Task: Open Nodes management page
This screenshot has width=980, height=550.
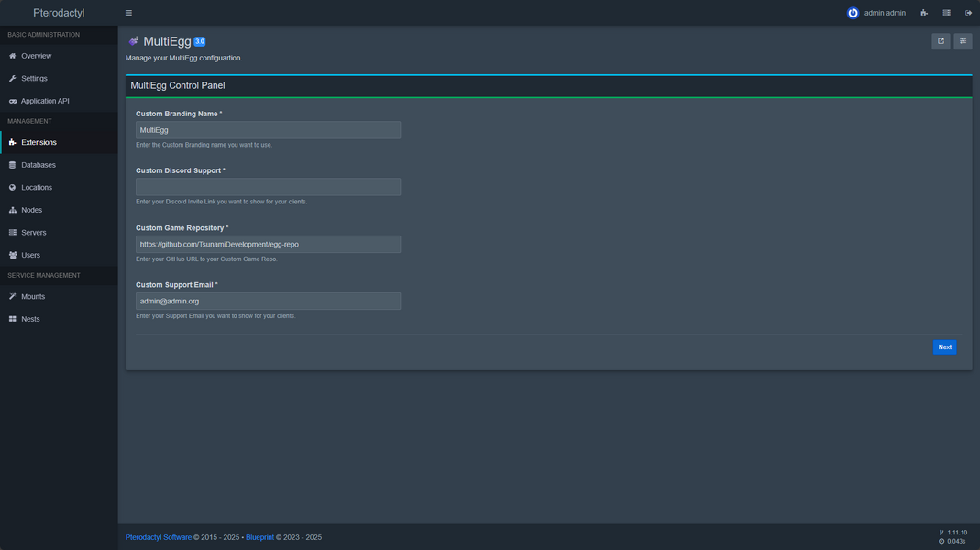Action: point(59,210)
